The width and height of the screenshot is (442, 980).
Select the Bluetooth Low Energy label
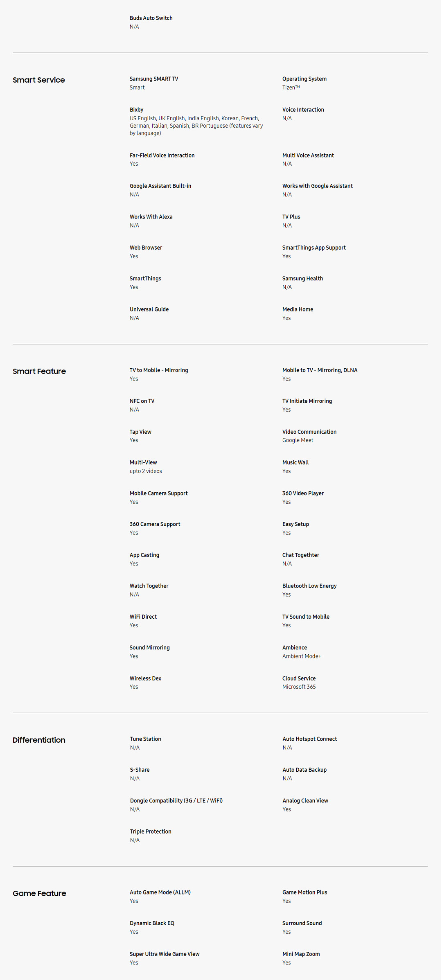pos(309,586)
